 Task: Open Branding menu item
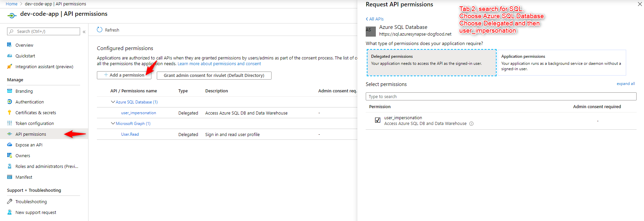click(24, 91)
